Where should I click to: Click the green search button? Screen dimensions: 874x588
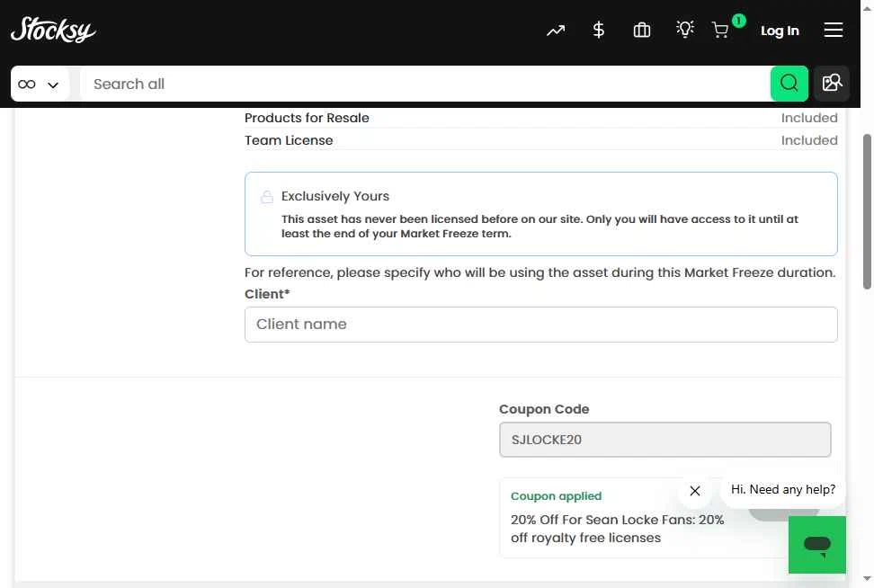pos(789,84)
